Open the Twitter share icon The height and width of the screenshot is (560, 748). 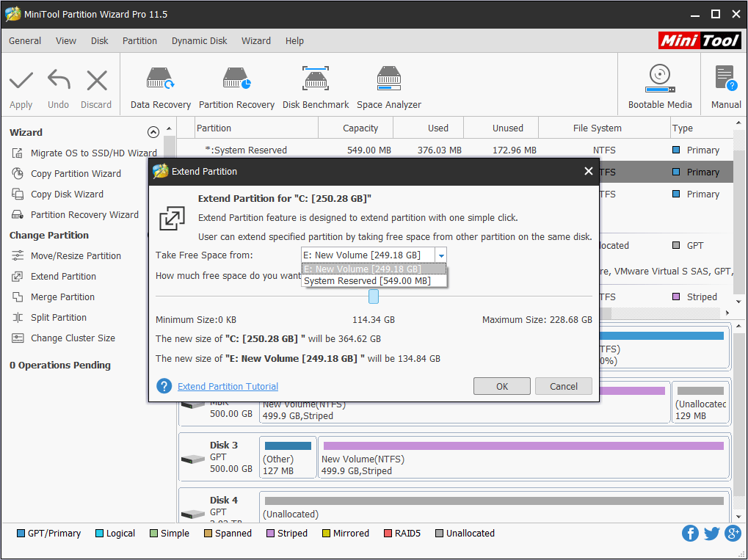coord(711,534)
